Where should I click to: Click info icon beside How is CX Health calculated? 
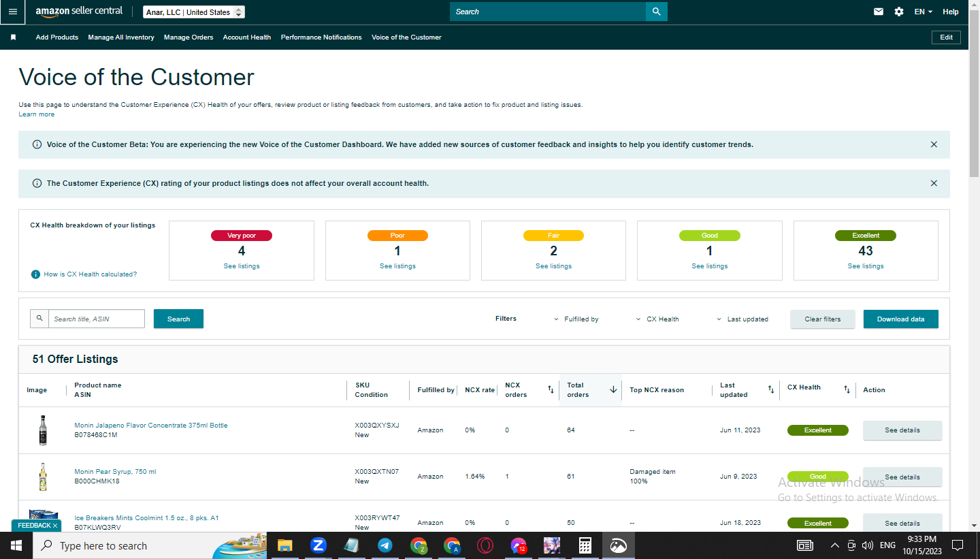click(x=35, y=274)
